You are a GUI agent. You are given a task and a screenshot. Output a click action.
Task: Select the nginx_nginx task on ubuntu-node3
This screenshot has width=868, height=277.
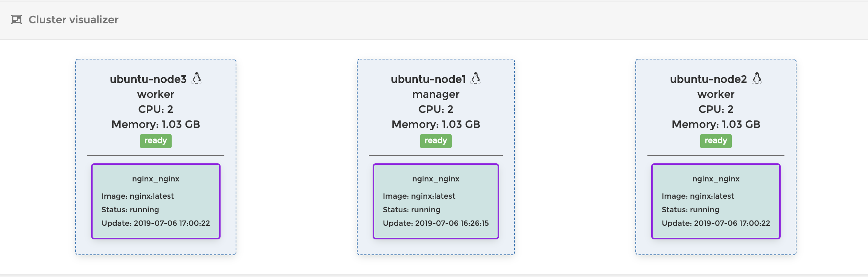pos(156,179)
